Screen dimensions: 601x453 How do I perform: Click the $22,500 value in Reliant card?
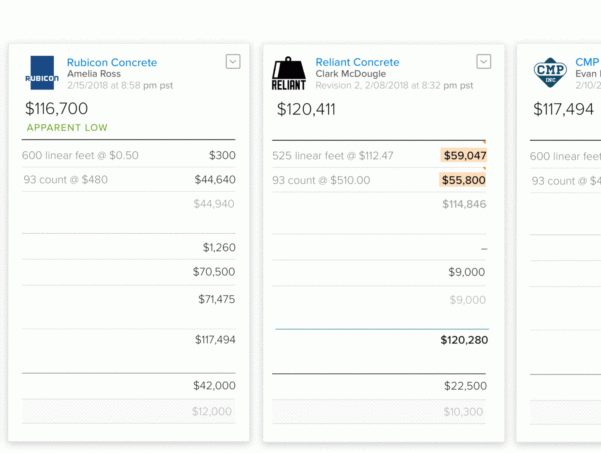coord(465,386)
